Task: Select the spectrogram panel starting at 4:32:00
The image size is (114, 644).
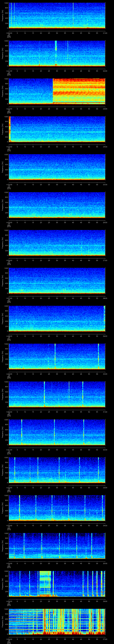Action: tap(57, 470)
